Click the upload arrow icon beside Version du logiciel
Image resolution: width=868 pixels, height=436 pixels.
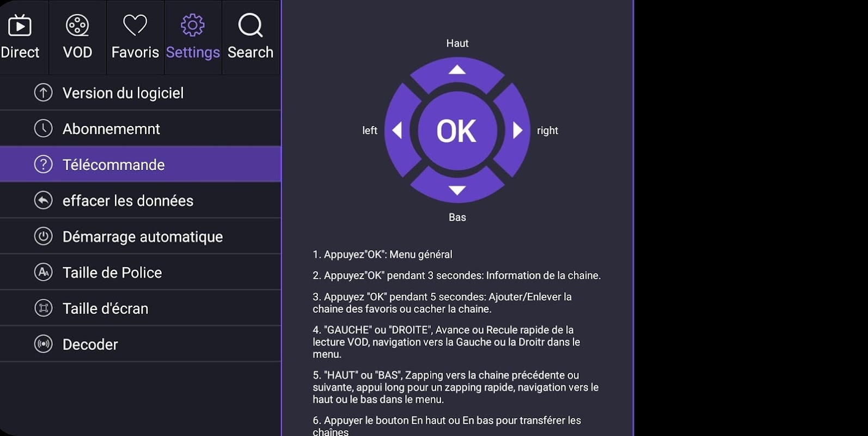[44, 93]
